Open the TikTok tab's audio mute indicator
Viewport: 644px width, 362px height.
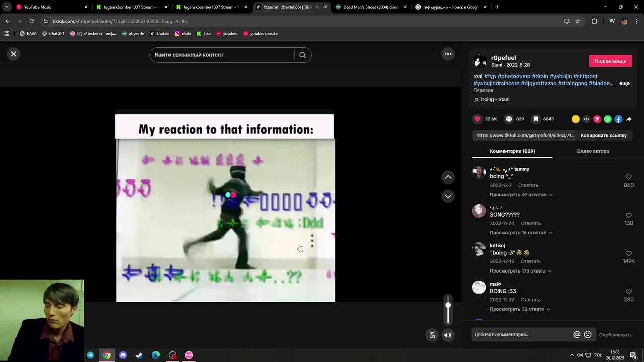coord(317,7)
